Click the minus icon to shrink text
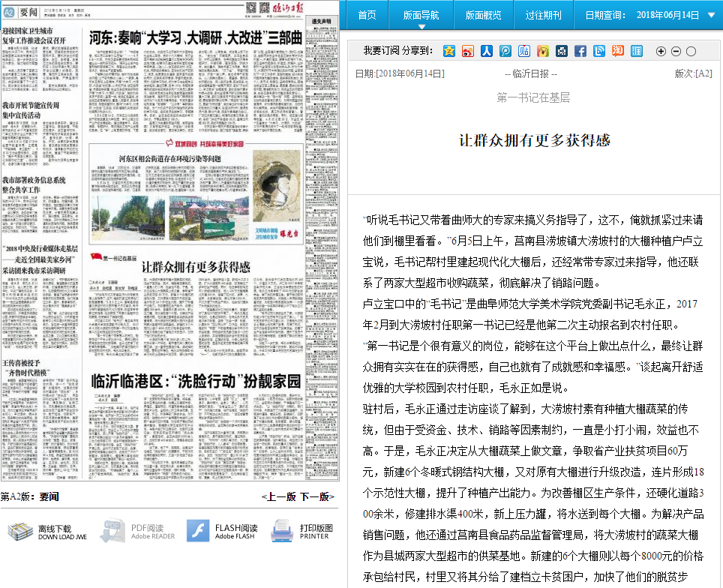723x588 pixels. pos(676,51)
